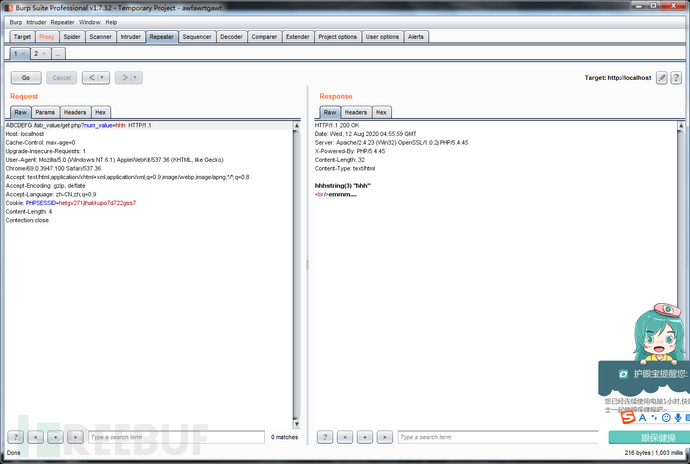Image resolution: width=690 pixels, height=464 pixels.
Task: Click the Sogou microphone voice input icon
Action: pos(678,417)
